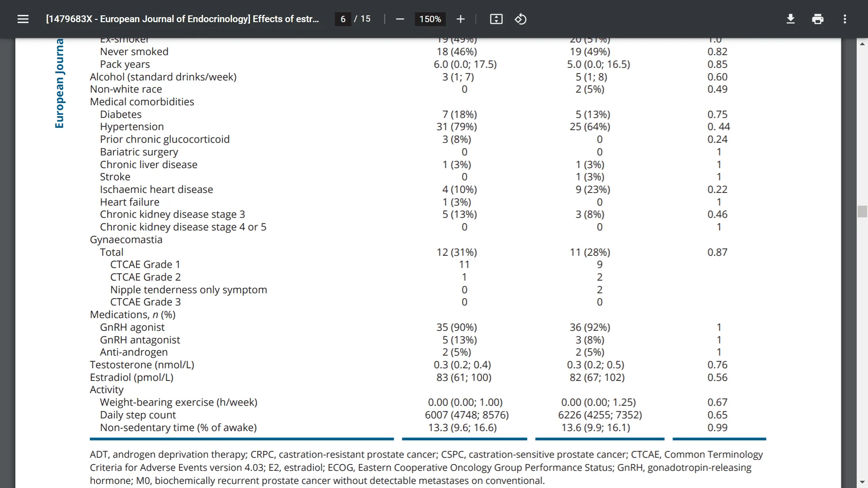868x488 pixels.
Task: Click the p-value '0. 44' for Hypertension
Action: pyautogui.click(x=719, y=127)
